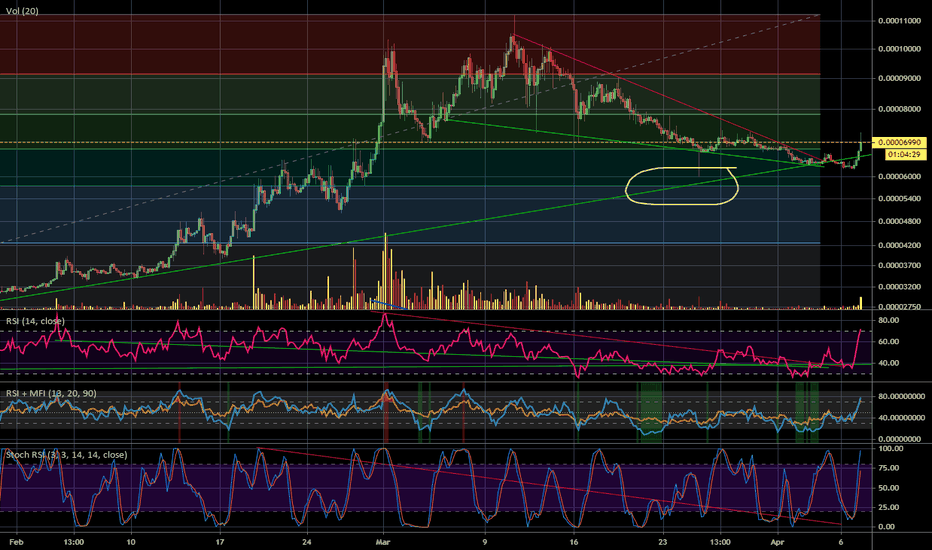Click the 0.00006000 price axis label

tap(899, 177)
